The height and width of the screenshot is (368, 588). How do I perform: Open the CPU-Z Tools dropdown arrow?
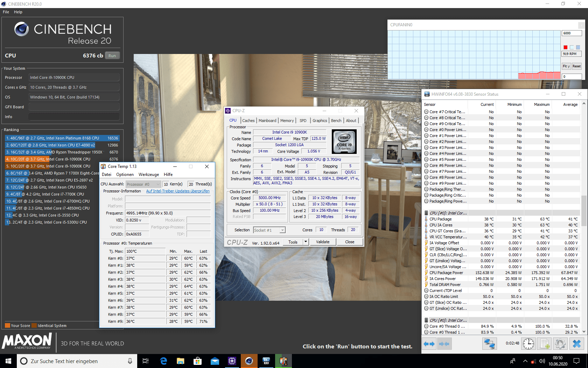tap(306, 241)
